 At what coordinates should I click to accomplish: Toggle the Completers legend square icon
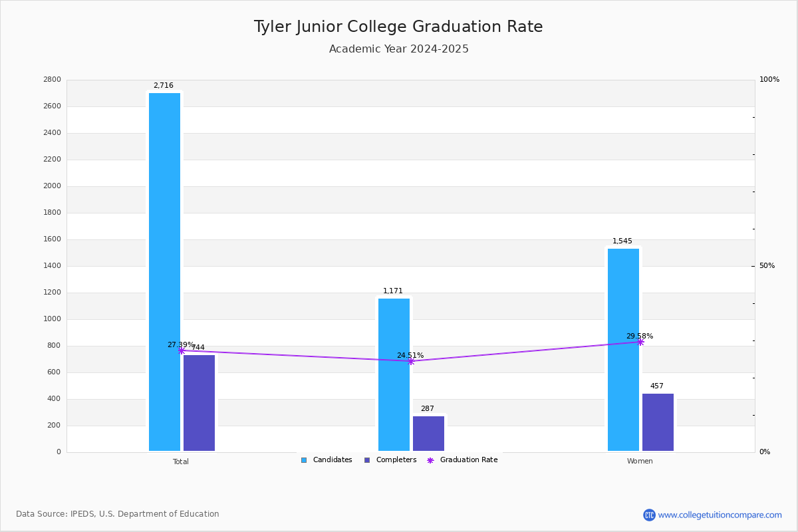click(367, 460)
